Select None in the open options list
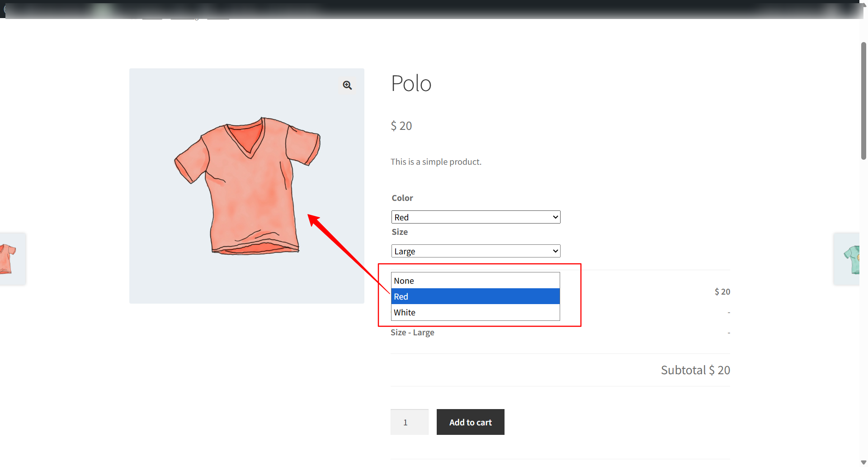The width and height of the screenshot is (868, 467). pos(475,281)
